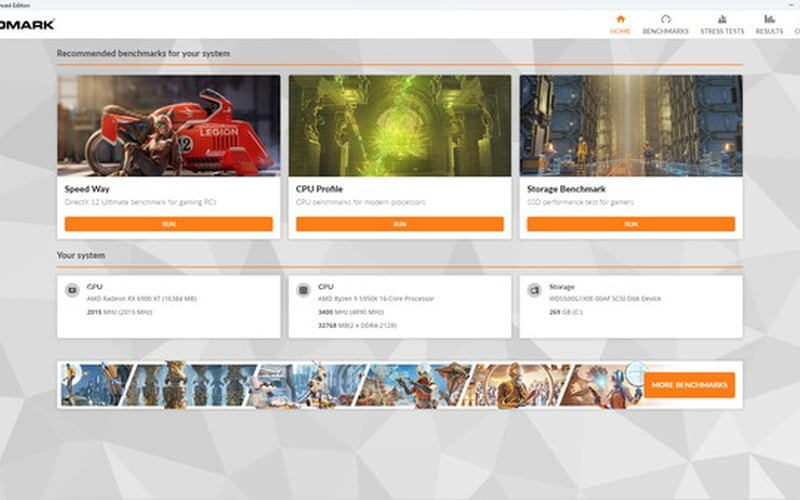Click DirectX 12 Ultimate benchmark description
800x500 pixels.
tap(140, 202)
